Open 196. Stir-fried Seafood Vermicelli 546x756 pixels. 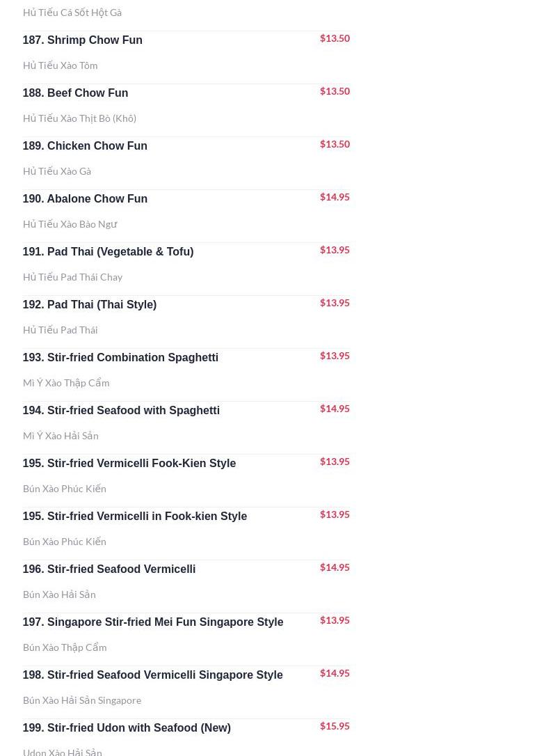109,569
